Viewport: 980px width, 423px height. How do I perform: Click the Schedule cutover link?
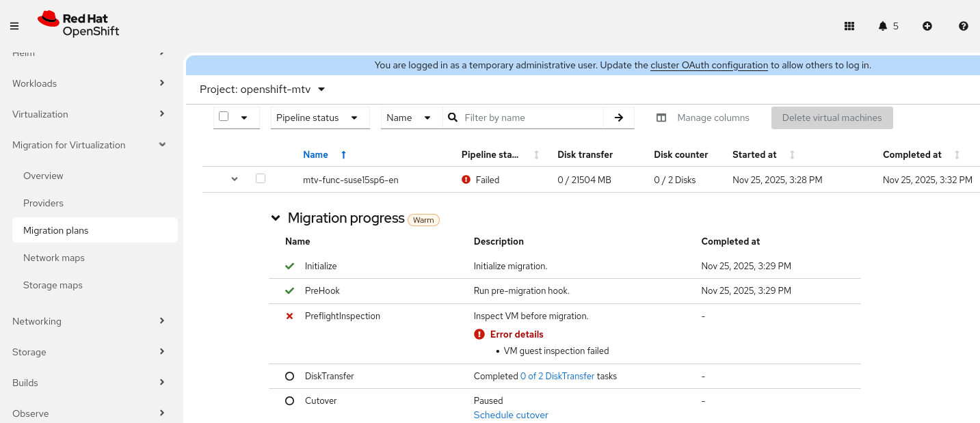(511, 415)
